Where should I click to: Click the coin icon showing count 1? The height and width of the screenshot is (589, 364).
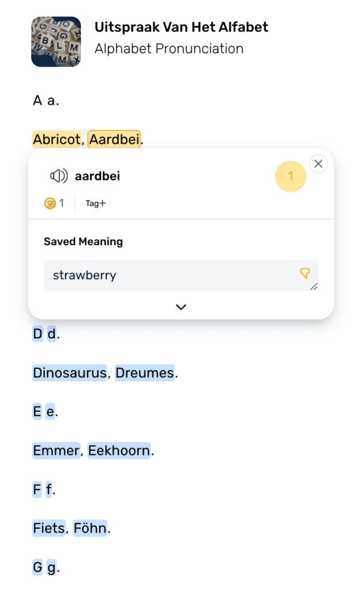(51, 202)
